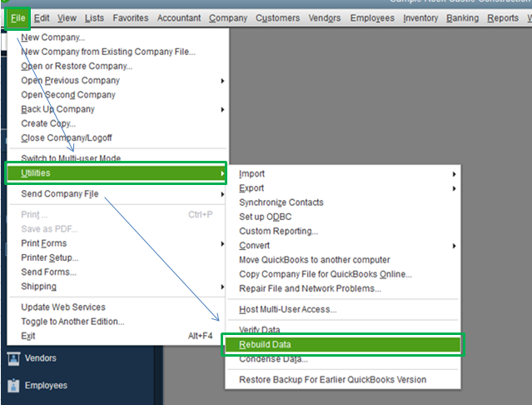Screen dimensions: 532x405
Task: Expand the Utilities submenu
Action: pos(116,173)
